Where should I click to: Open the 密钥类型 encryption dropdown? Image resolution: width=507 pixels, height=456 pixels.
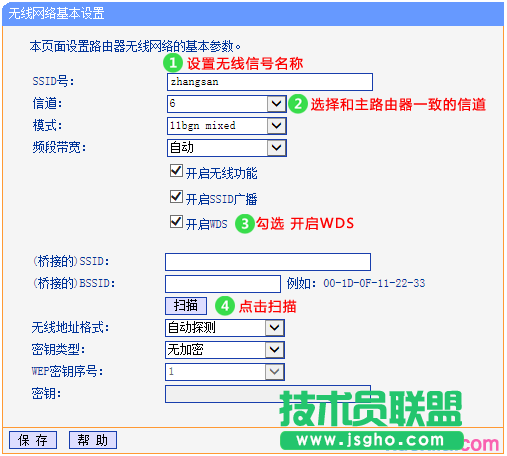point(225,350)
